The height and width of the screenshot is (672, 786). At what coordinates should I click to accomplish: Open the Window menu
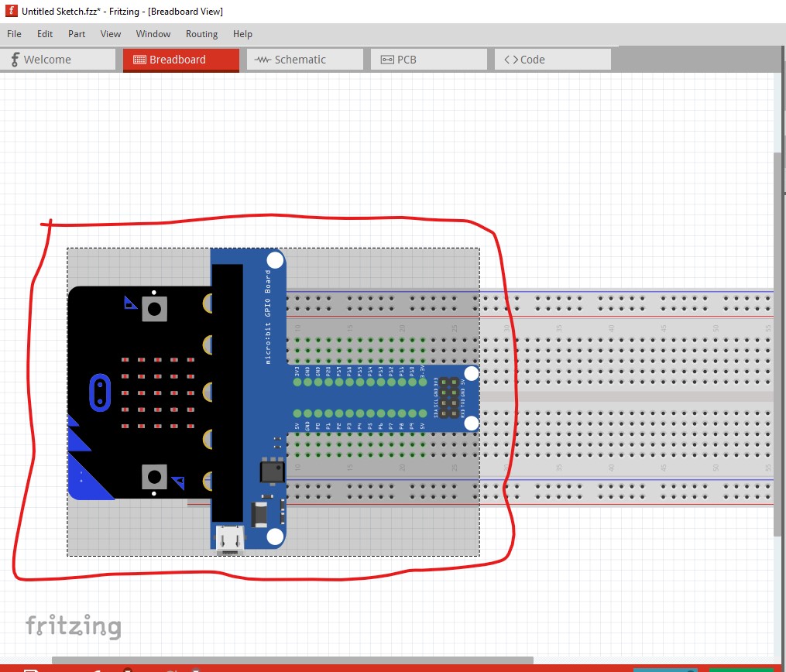pyautogui.click(x=153, y=34)
